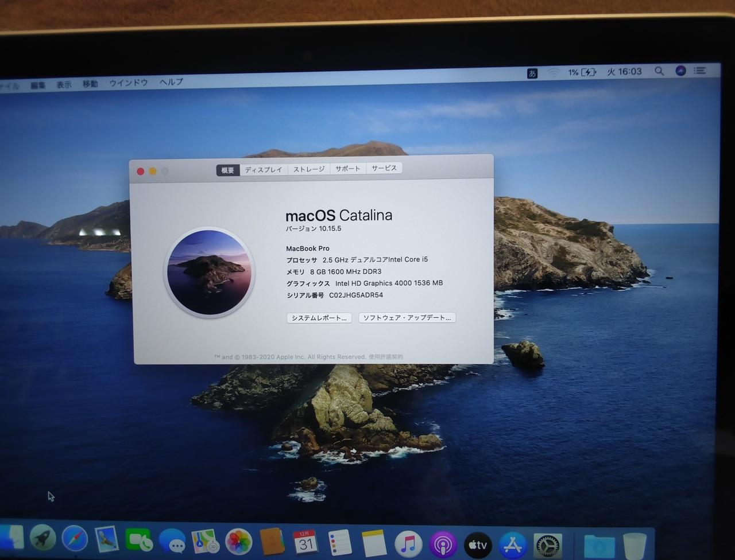
Task: Open the サポート tab
Action: click(347, 169)
